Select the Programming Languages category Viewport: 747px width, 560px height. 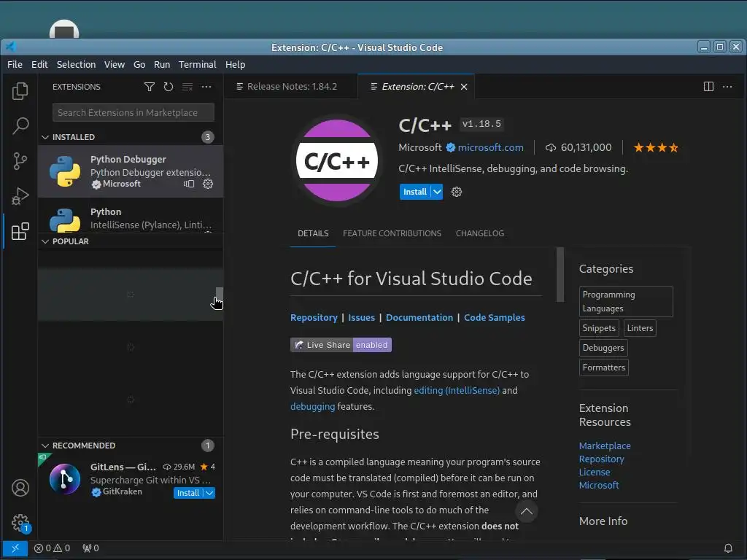626,301
